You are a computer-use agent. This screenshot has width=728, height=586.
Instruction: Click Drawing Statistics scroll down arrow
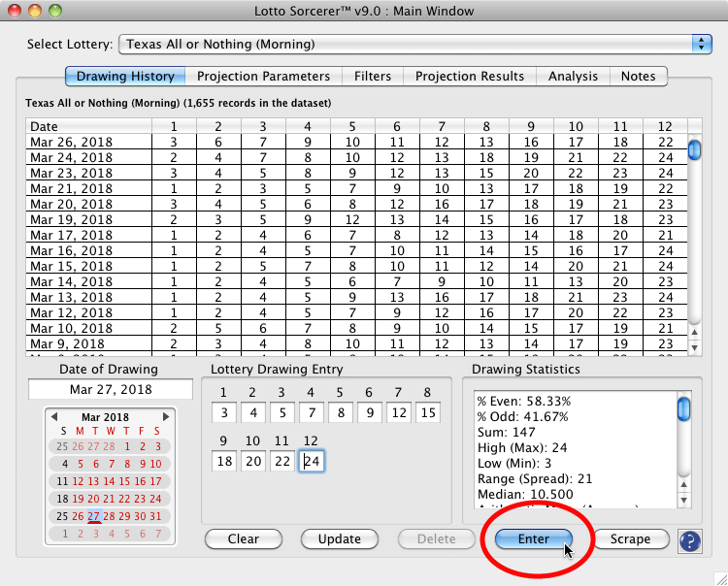(x=683, y=501)
